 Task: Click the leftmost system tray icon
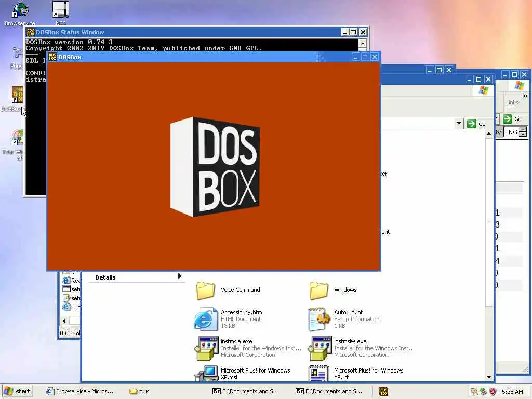[x=474, y=392]
